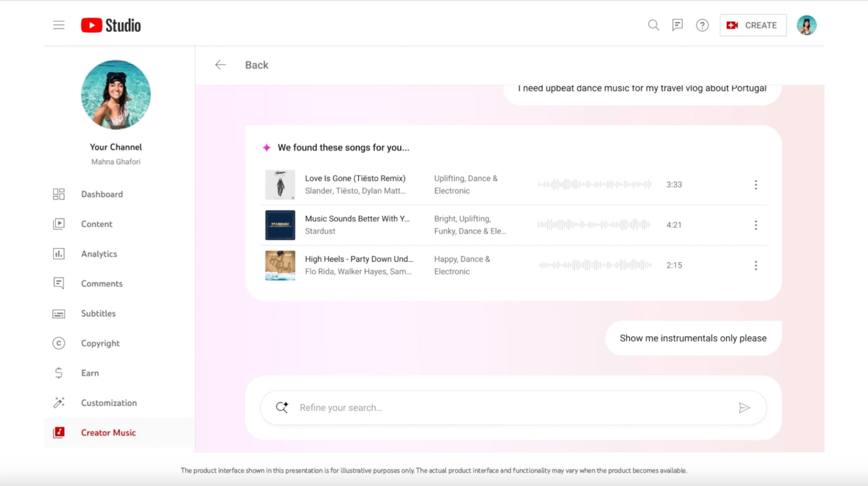Click the Content play icon
The image size is (868, 486).
pyautogui.click(x=59, y=224)
